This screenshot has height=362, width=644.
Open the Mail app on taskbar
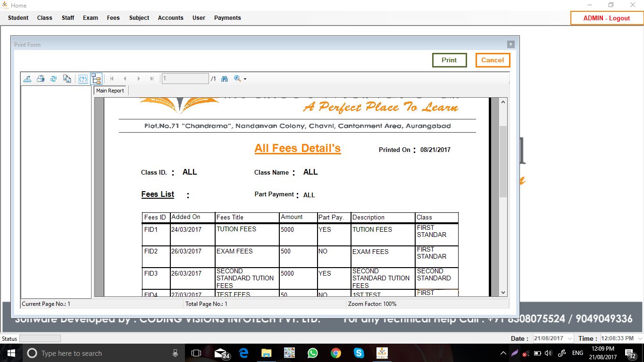(x=221, y=353)
